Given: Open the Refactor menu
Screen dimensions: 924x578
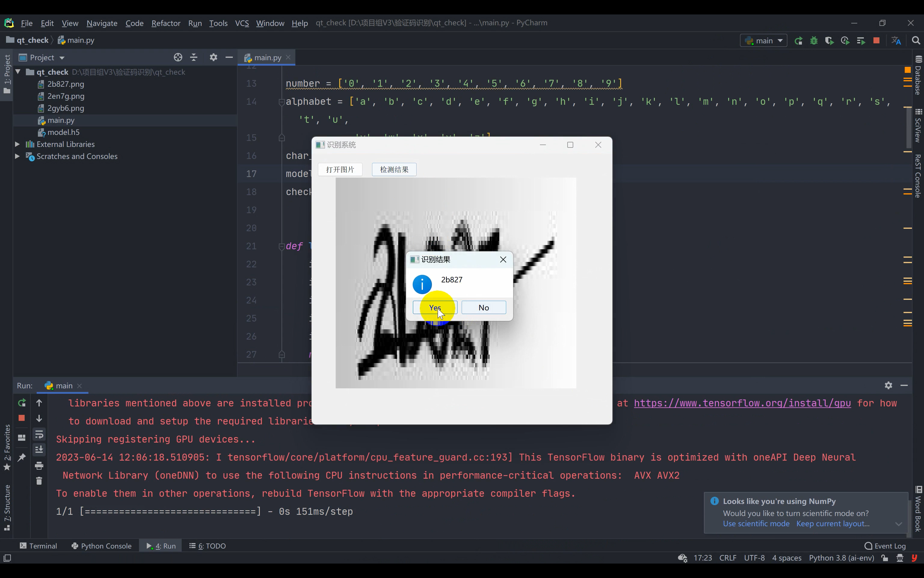Looking at the screenshot, I should point(166,23).
